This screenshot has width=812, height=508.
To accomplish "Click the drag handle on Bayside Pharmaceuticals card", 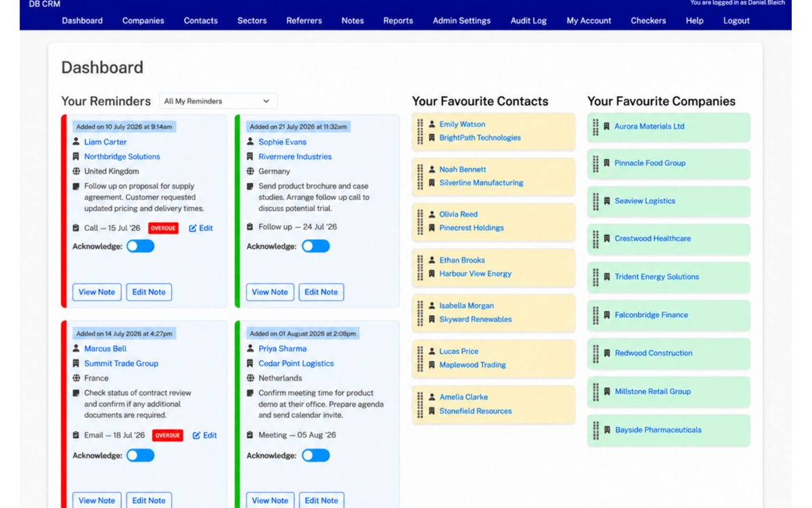I will click(595, 430).
